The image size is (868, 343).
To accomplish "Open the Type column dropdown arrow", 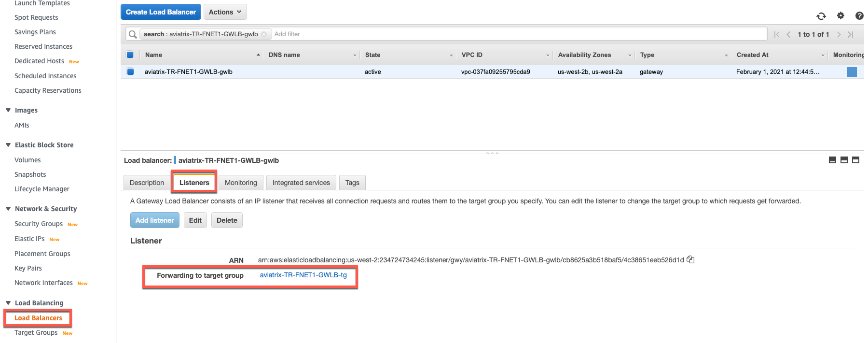I will 726,55.
